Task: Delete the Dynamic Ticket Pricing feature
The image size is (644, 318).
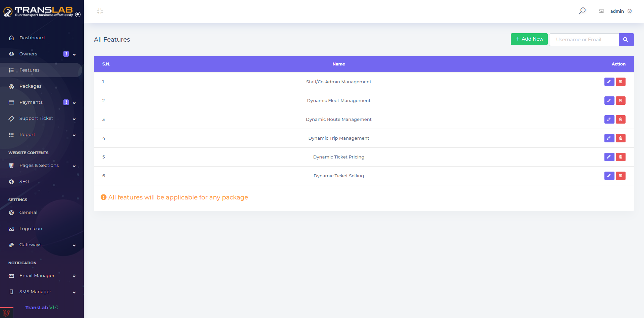Action: click(621, 157)
